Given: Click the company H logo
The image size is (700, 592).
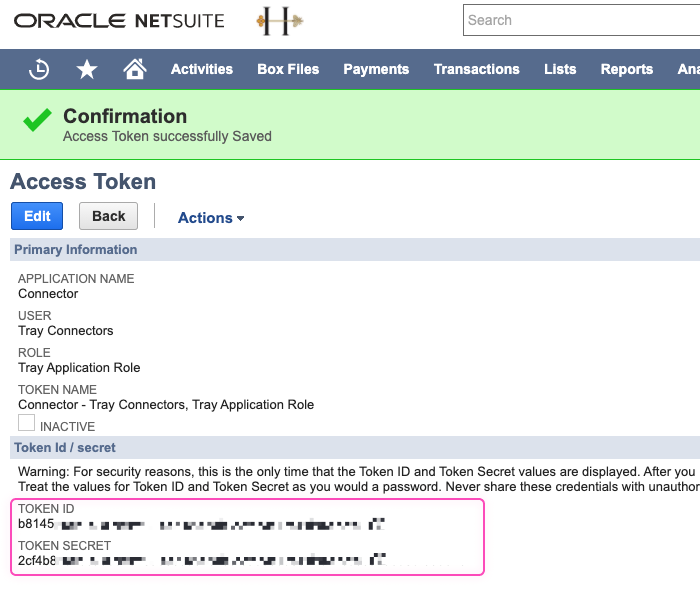Looking at the screenshot, I should [281, 20].
